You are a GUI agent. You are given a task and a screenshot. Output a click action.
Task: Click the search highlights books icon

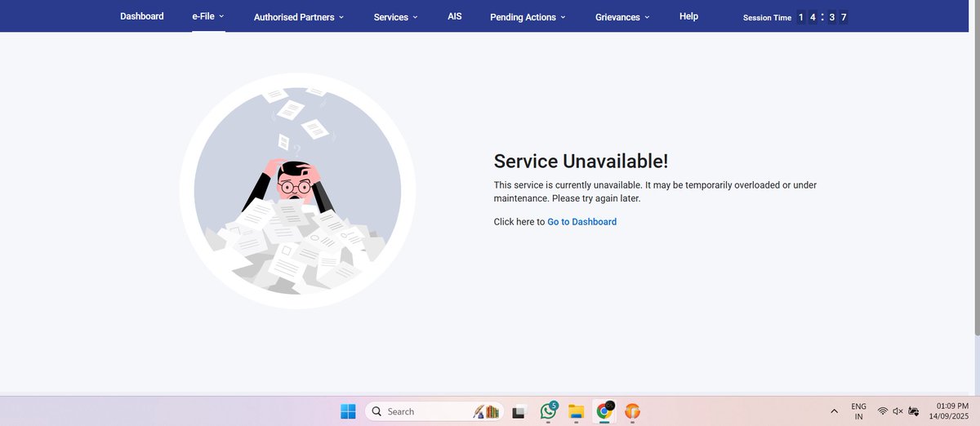(487, 411)
